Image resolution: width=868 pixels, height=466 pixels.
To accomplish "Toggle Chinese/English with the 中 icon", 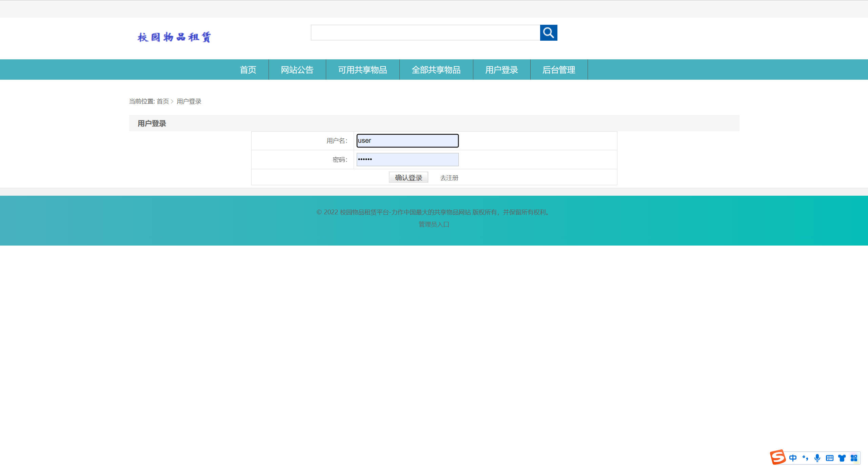I will point(793,458).
